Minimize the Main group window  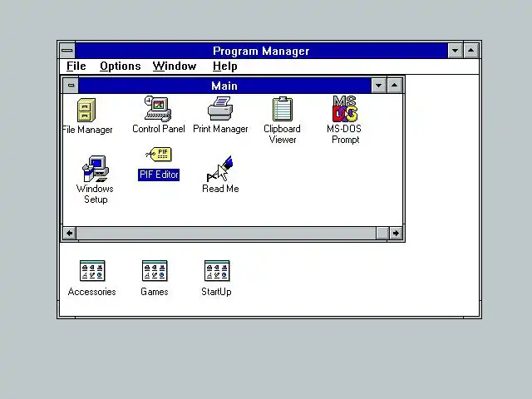[379, 86]
